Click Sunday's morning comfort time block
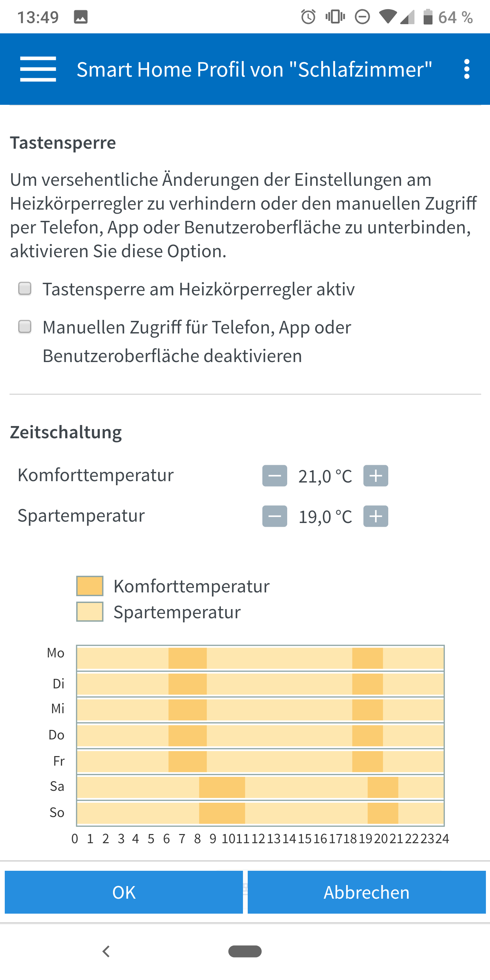490x980 pixels. 222,813
